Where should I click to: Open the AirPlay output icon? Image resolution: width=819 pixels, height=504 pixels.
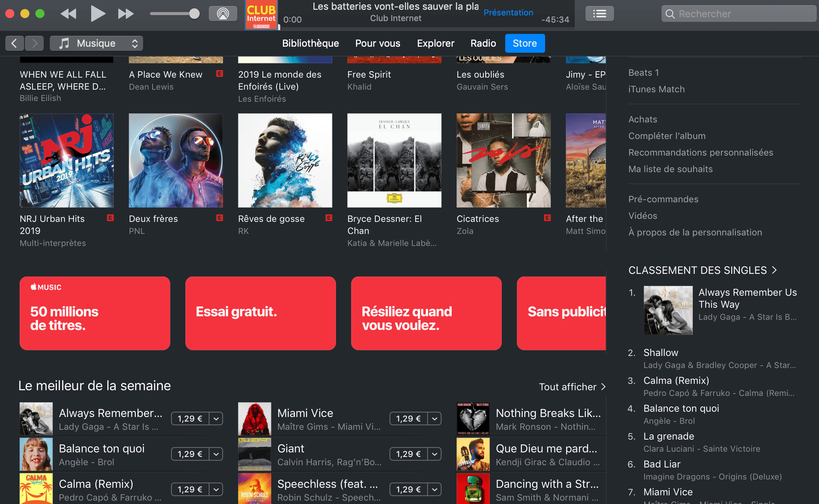[x=223, y=14]
